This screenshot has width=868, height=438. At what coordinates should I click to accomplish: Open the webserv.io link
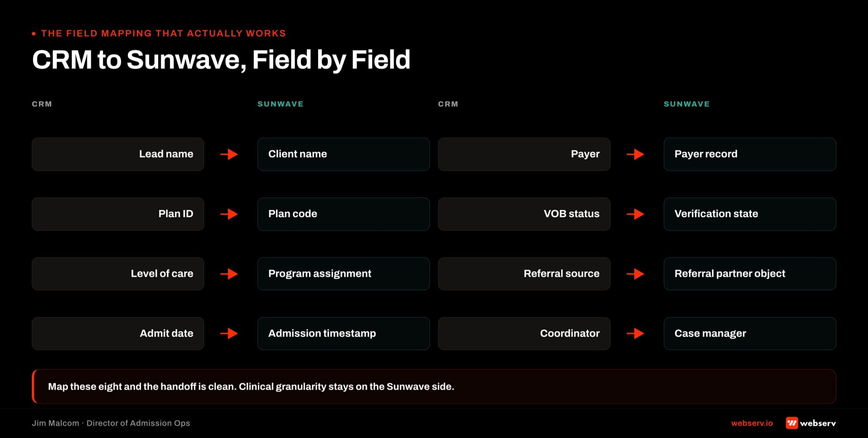752,423
